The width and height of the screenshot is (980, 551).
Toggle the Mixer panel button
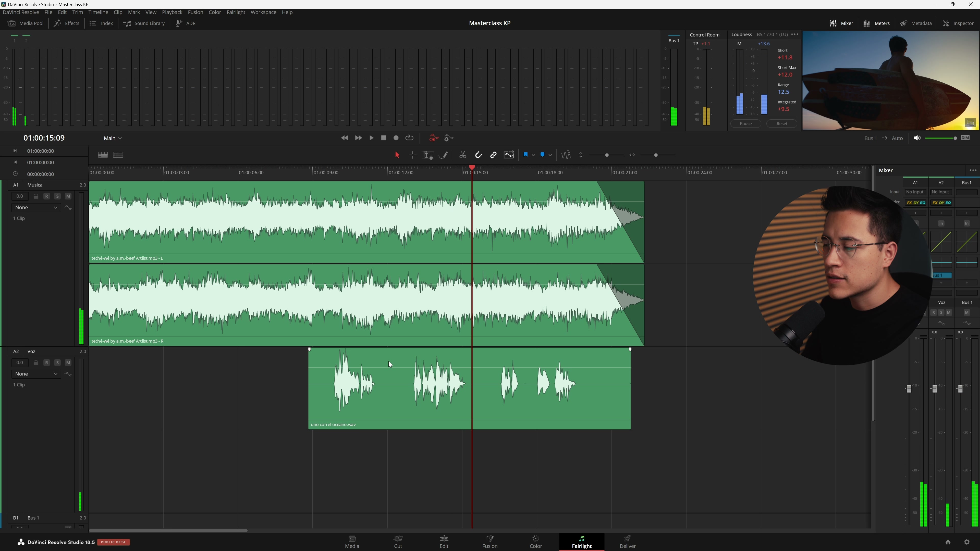coord(841,23)
